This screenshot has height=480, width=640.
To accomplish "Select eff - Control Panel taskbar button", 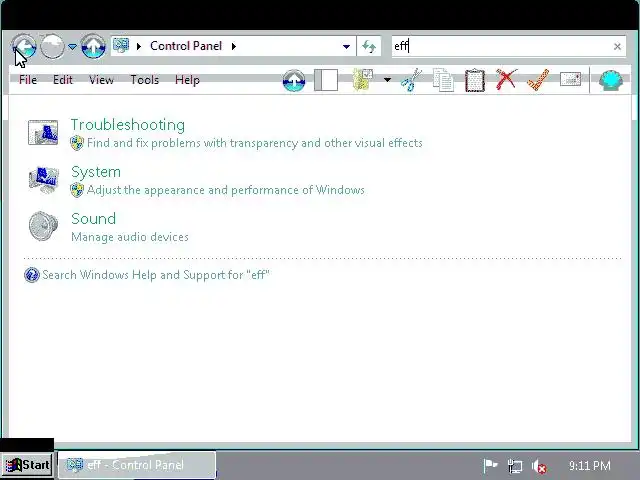I will [137, 465].
